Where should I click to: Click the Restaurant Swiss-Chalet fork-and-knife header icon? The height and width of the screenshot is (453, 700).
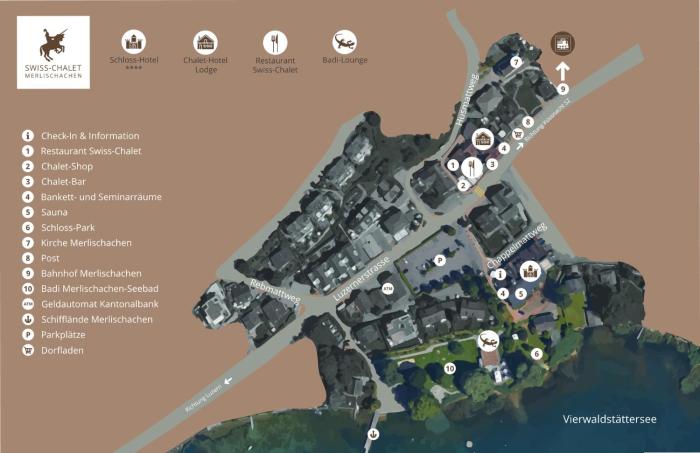(x=275, y=41)
